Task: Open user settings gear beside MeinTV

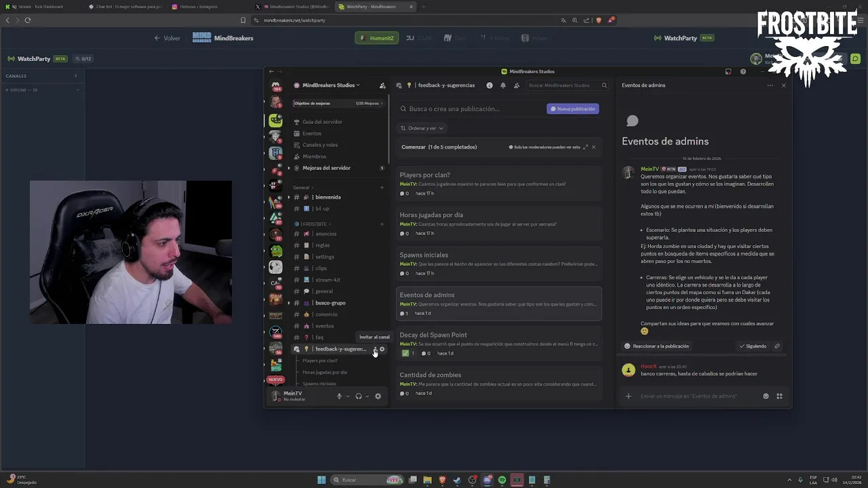Action: [378, 396]
